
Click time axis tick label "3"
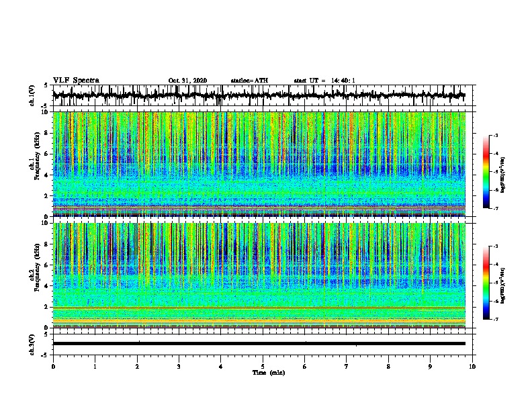[179, 367]
